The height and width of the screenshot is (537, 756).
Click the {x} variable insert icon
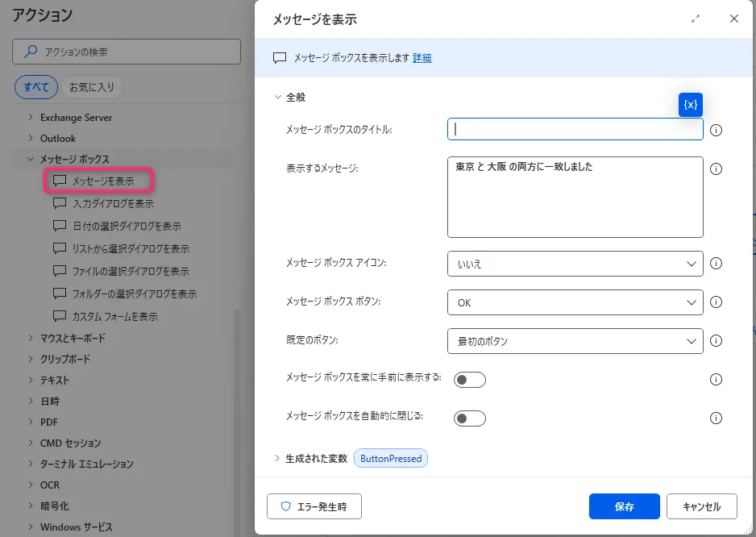[691, 105]
